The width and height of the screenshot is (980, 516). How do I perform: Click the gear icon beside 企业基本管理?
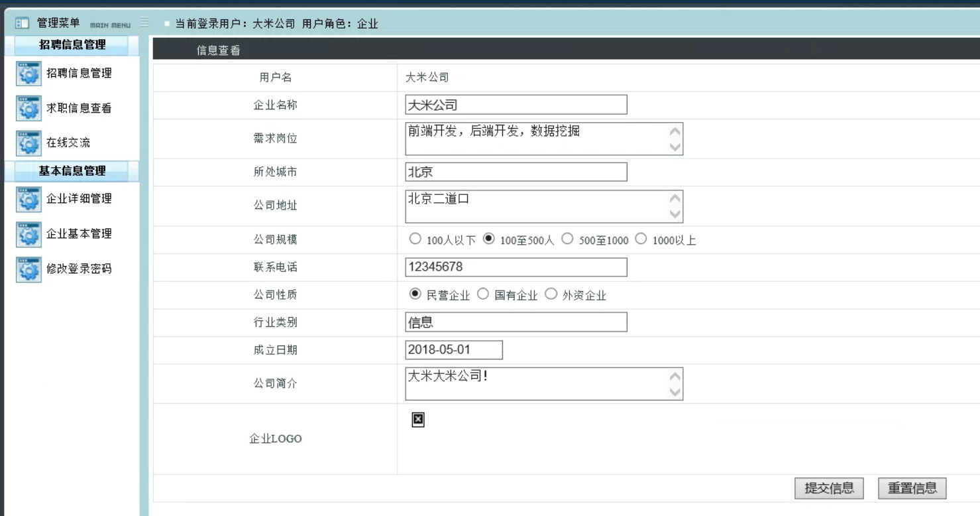pos(28,234)
